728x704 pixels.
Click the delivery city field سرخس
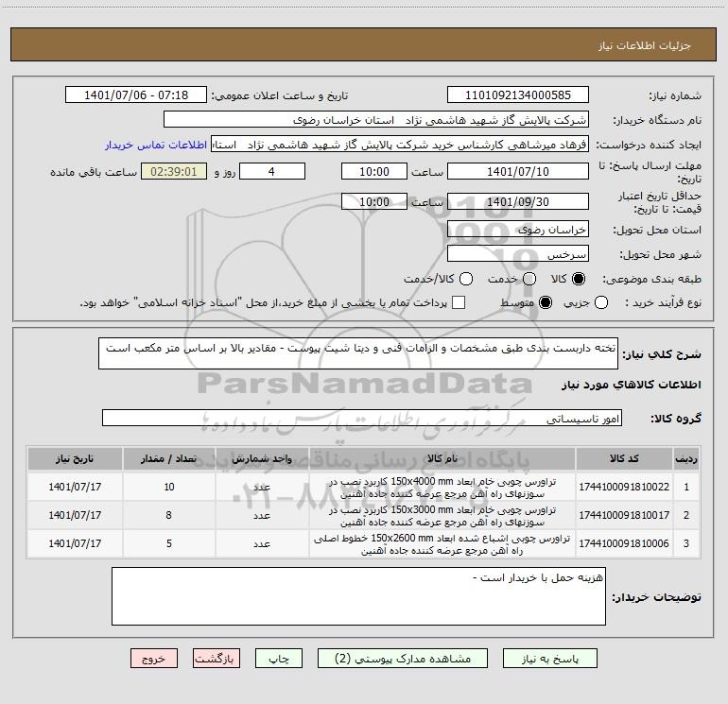pos(518,254)
